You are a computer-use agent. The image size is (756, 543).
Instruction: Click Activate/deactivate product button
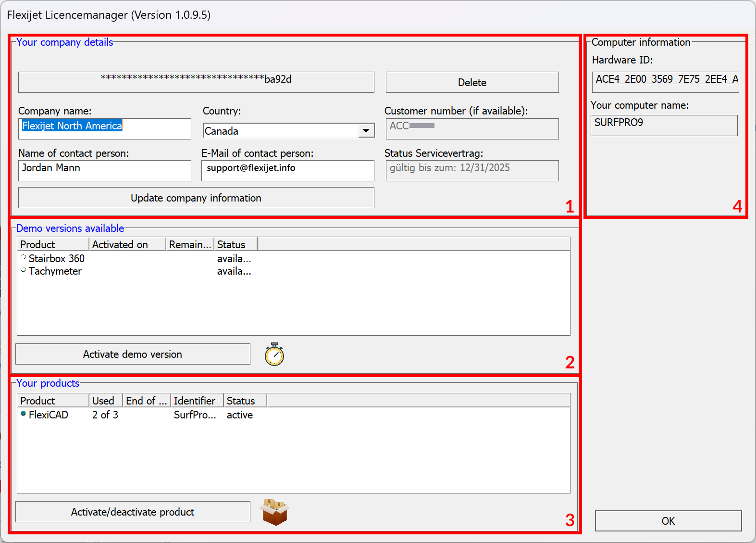[x=133, y=512]
